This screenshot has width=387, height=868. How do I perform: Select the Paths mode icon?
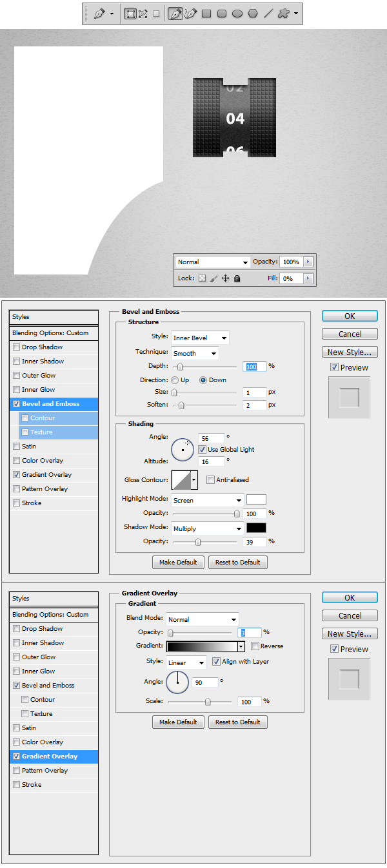pos(143,14)
